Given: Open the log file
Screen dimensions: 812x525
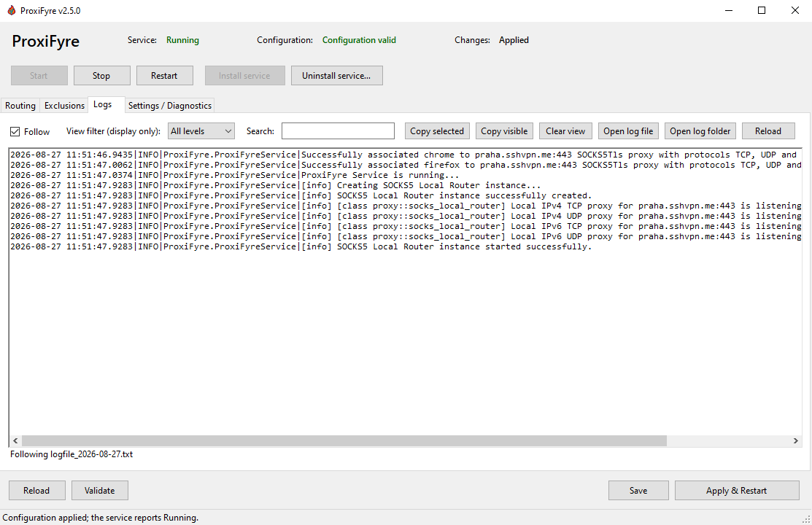Looking at the screenshot, I should [628, 131].
